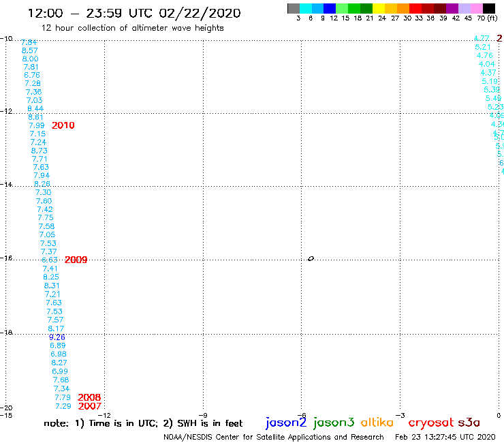The height and width of the screenshot is (443, 504).
Task: Click the 8.00 wave height value
Action: click(x=30, y=59)
